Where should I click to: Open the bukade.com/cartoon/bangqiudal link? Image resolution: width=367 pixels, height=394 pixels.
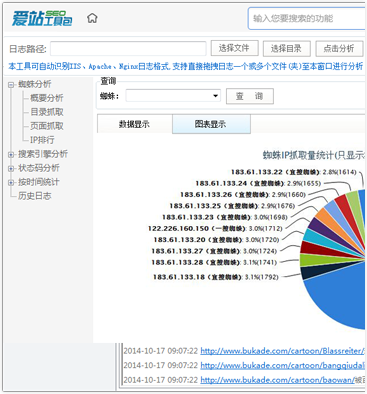pyautogui.click(x=282, y=365)
